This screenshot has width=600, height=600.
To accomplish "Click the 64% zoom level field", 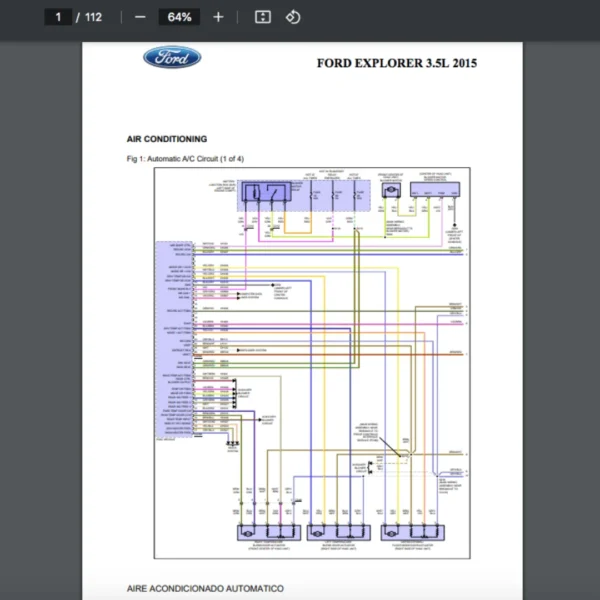I will click(179, 17).
